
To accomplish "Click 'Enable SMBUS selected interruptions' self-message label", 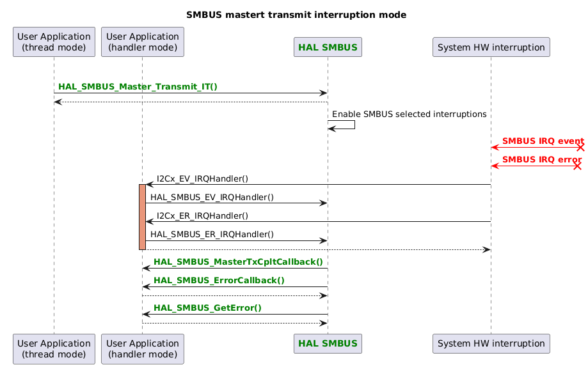I will point(409,114).
